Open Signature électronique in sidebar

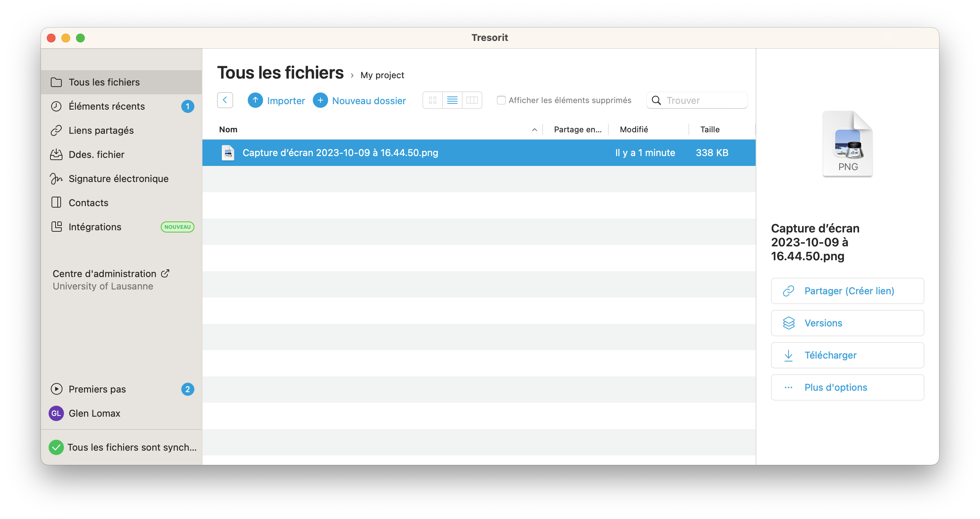118,179
